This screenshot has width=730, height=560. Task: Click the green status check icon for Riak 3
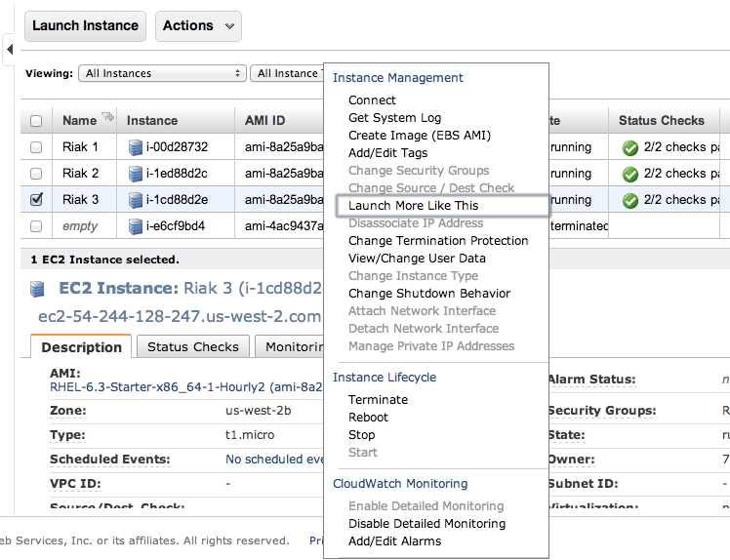click(630, 200)
